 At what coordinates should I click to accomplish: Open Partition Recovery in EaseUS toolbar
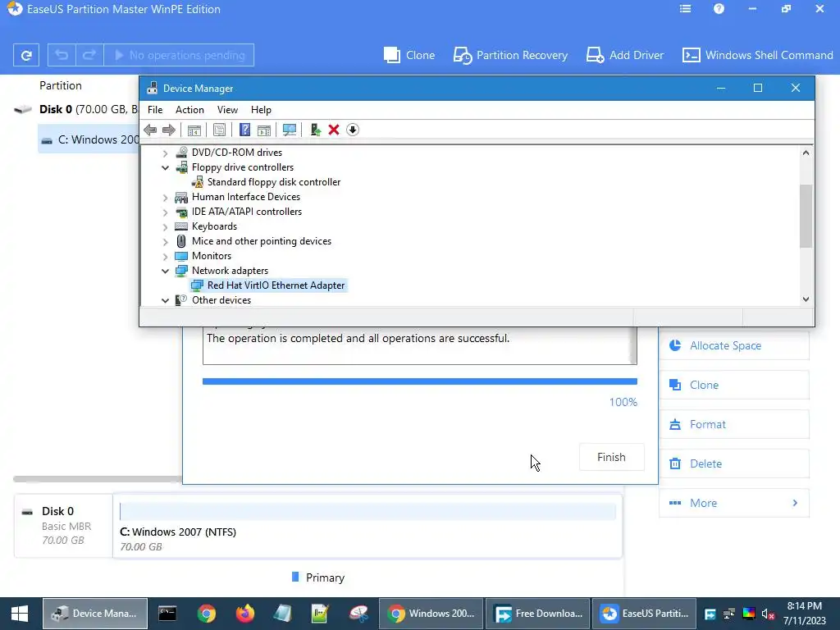click(x=510, y=55)
